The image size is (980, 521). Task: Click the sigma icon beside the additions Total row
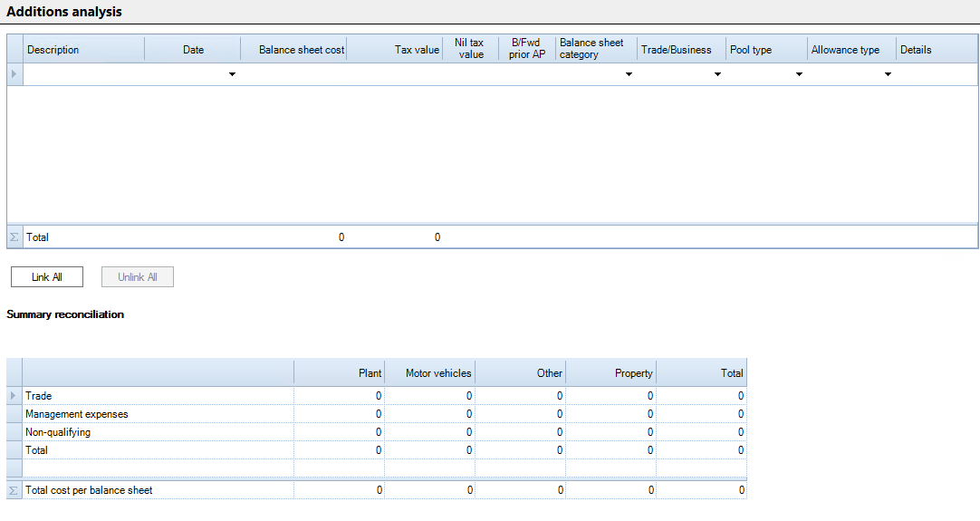pyautogui.click(x=14, y=237)
